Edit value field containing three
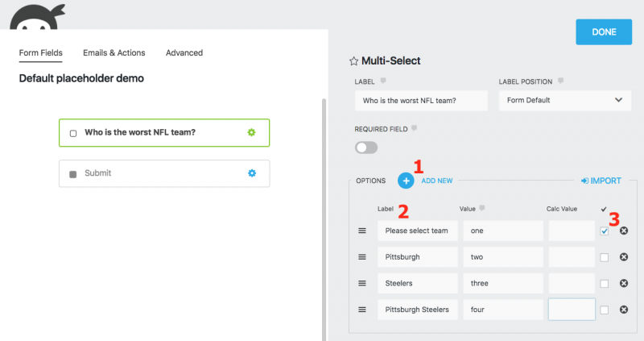Image resolution: width=644 pixels, height=341 pixels. 503,284
